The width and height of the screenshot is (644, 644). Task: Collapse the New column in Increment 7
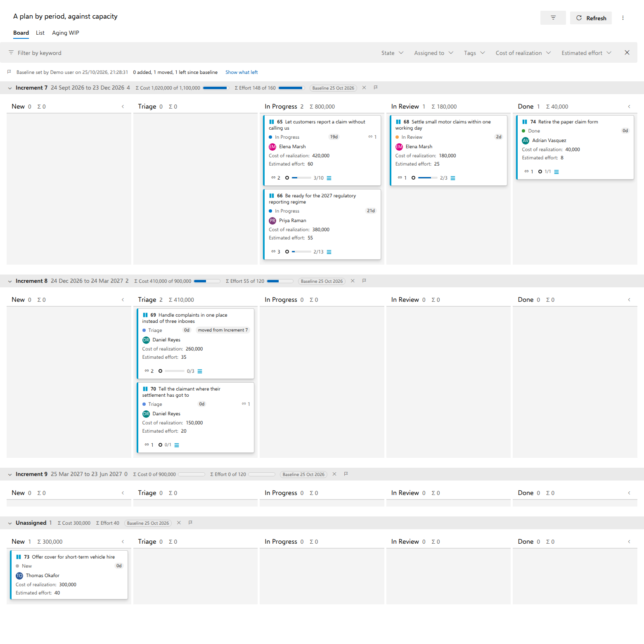tap(123, 107)
